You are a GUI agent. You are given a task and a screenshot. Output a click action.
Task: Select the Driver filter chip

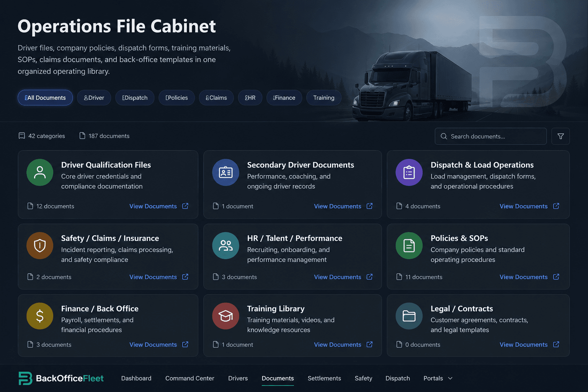pyautogui.click(x=94, y=98)
